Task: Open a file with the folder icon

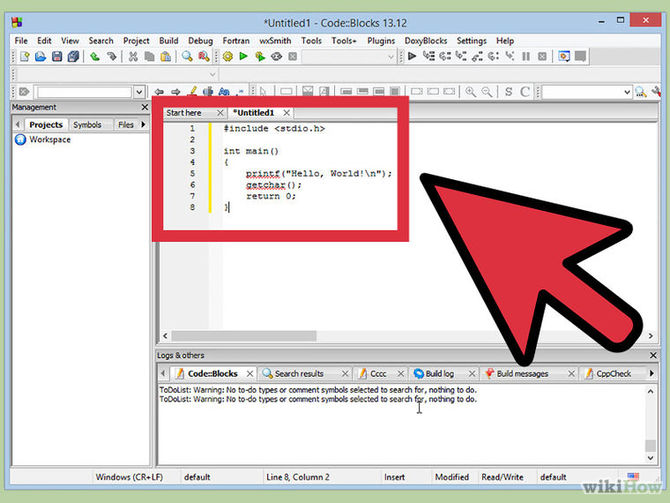Action: coord(41,56)
